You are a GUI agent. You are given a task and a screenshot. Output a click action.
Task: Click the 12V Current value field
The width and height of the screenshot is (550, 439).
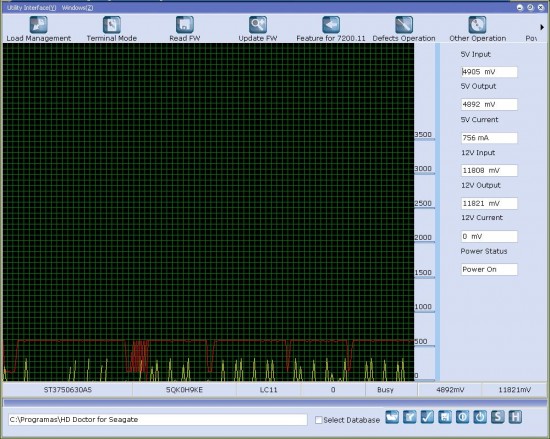[x=489, y=236]
